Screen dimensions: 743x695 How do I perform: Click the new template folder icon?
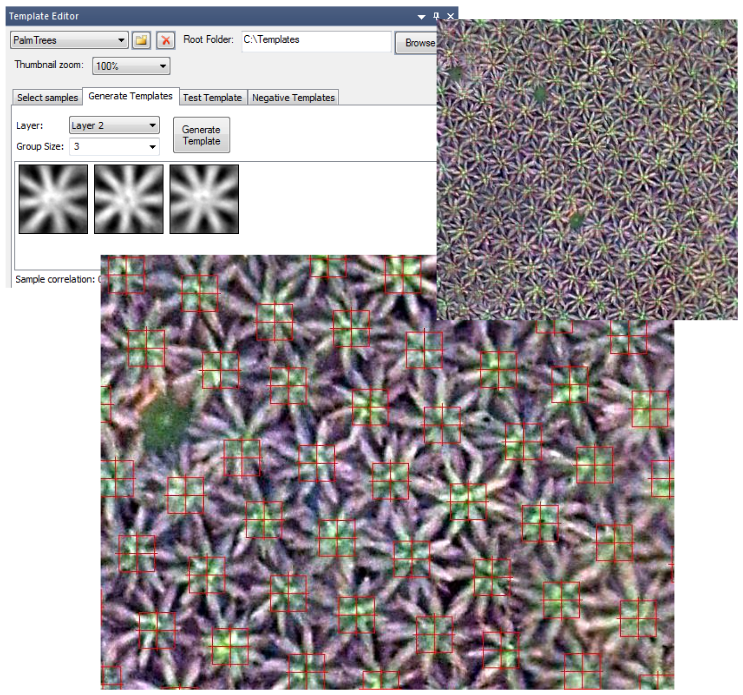(141, 40)
